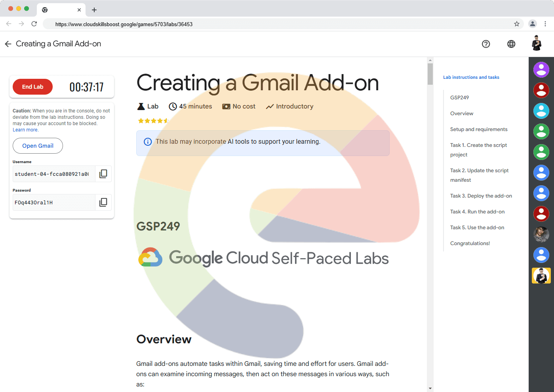Screen dimensions: 554x392
Task: Open the user profile avatar in header
Action: 537,43
